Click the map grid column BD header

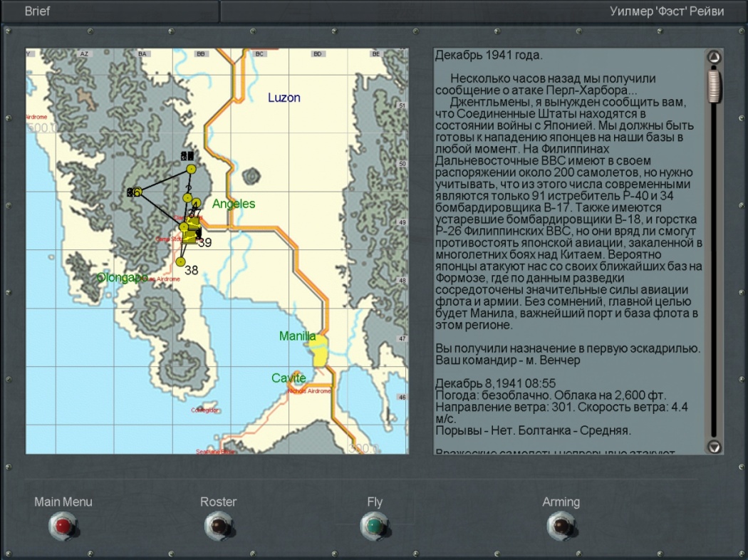click(x=317, y=54)
